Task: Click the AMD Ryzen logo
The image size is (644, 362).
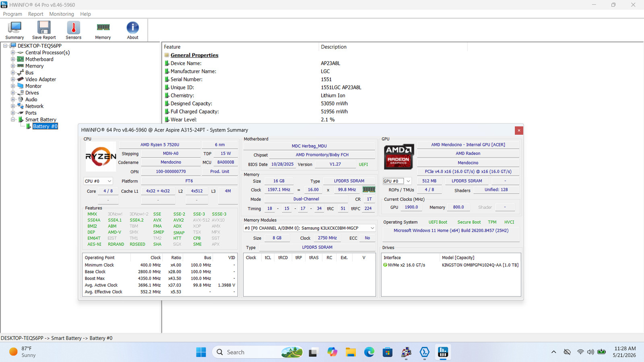Action: [x=101, y=156]
